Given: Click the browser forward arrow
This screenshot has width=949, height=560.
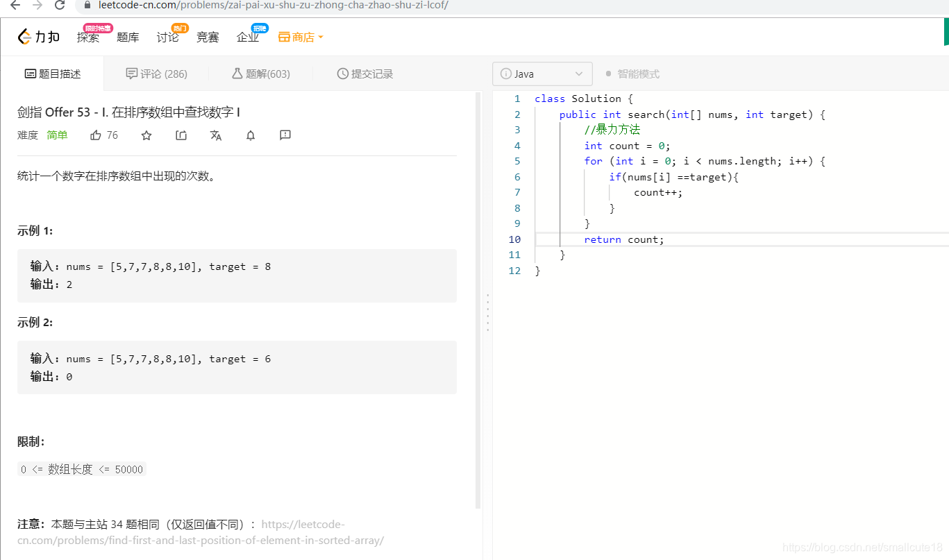Looking at the screenshot, I should (37, 5).
